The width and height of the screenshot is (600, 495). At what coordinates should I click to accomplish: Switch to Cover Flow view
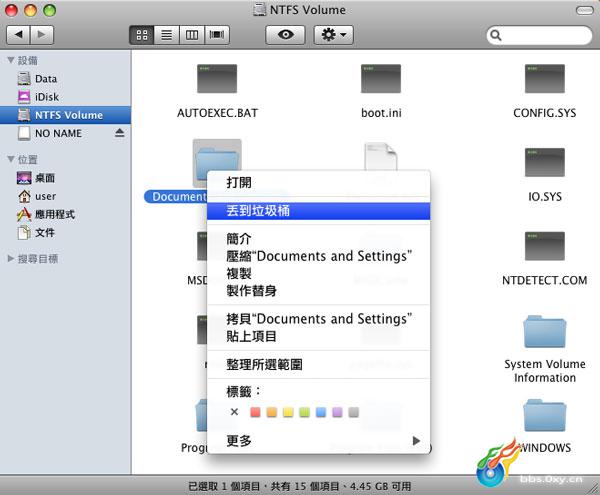[x=217, y=35]
